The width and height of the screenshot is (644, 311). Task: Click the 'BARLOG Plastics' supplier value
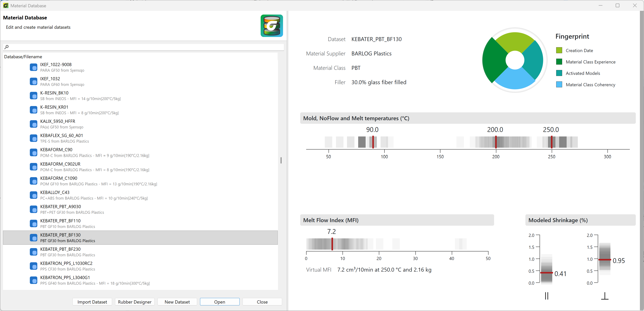[371, 54]
